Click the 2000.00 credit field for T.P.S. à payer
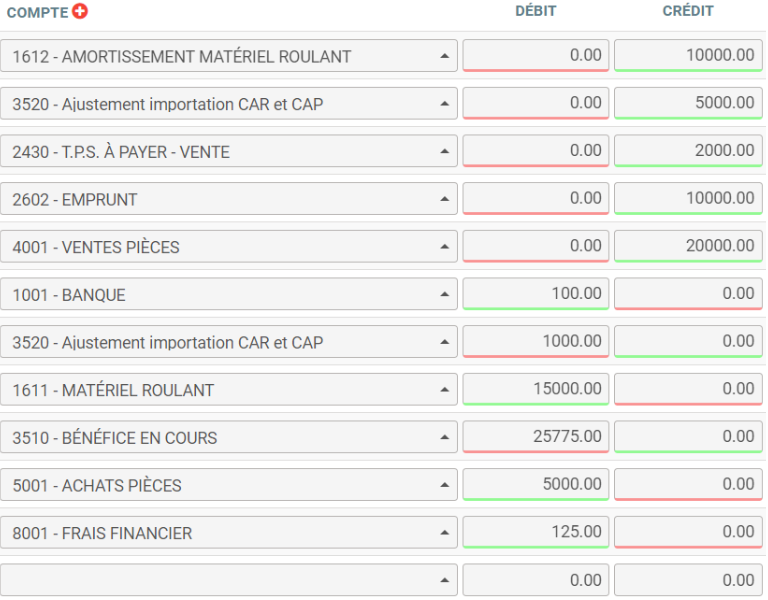 pos(688,151)
